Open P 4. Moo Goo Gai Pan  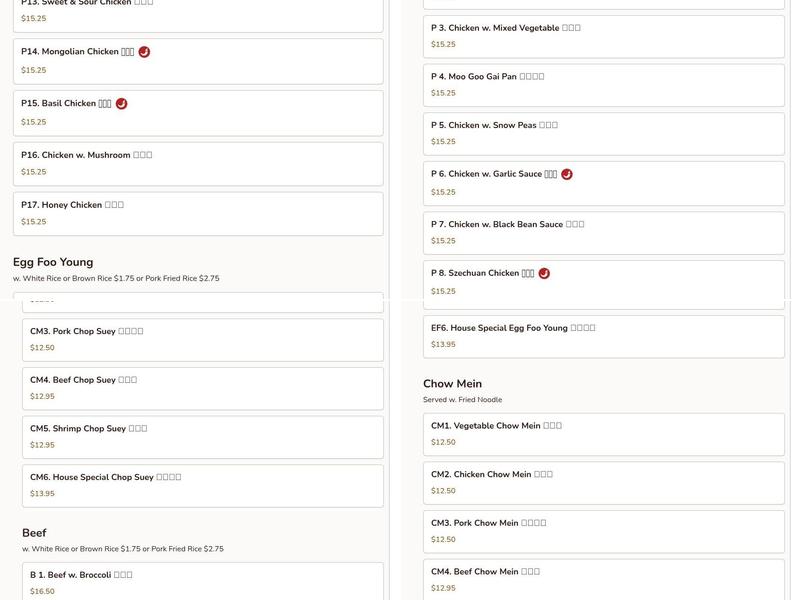click(x=603, y=85)
